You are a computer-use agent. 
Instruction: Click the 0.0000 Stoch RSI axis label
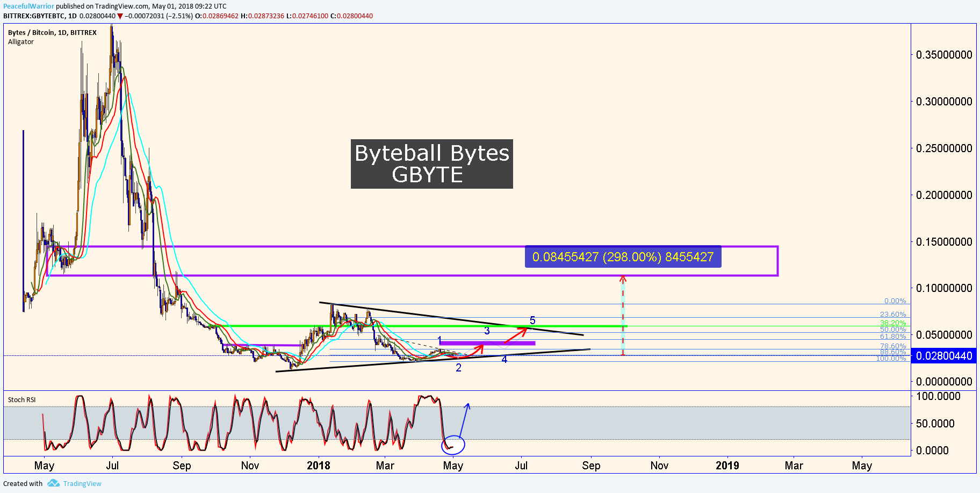tap(932, 451)
